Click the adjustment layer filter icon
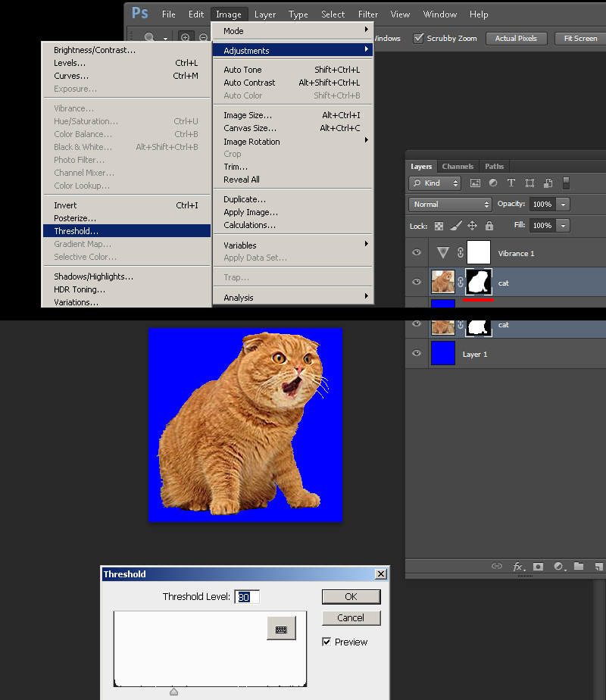Viewport: 606px width, 700px height. tap(493, 183)
